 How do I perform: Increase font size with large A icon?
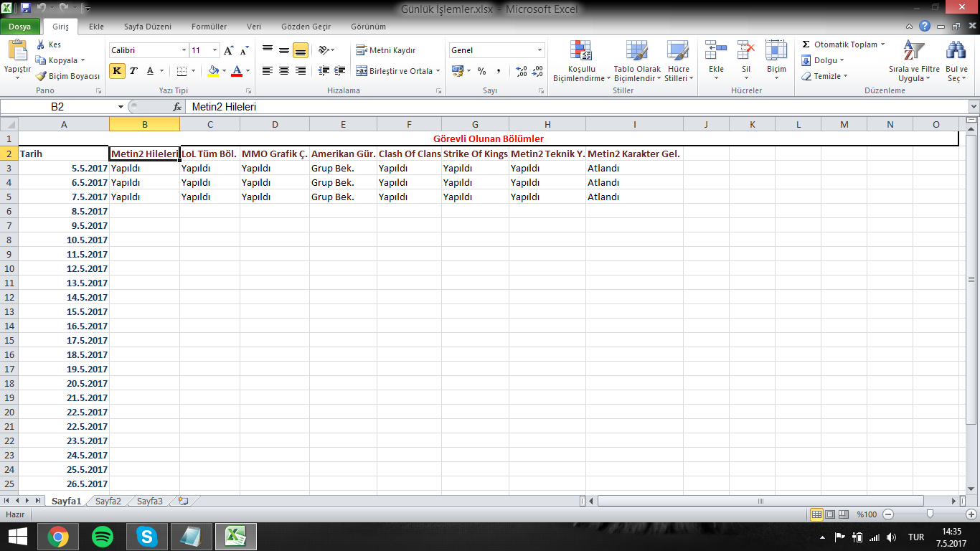(x=228, y=50)
